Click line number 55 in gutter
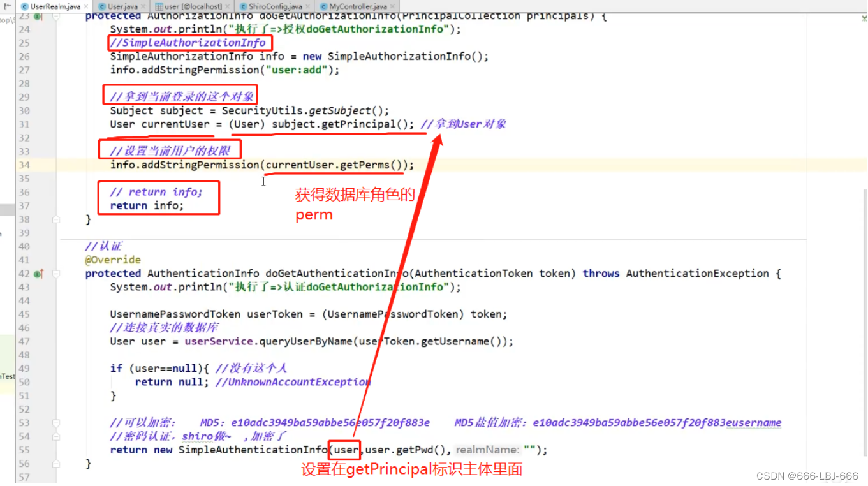868x486 pixels. coord(24,450)
